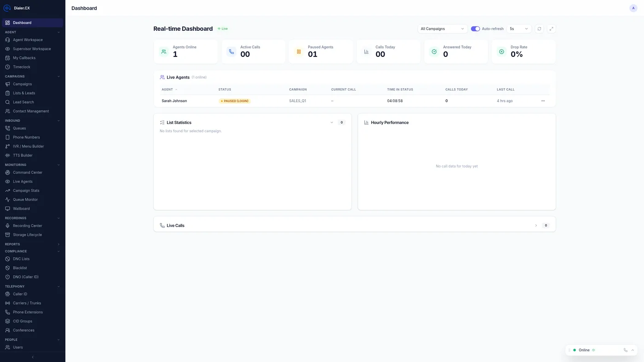Collapse the Online status widget
This screenshot has width=644, height=362.
tap(632, 350)
